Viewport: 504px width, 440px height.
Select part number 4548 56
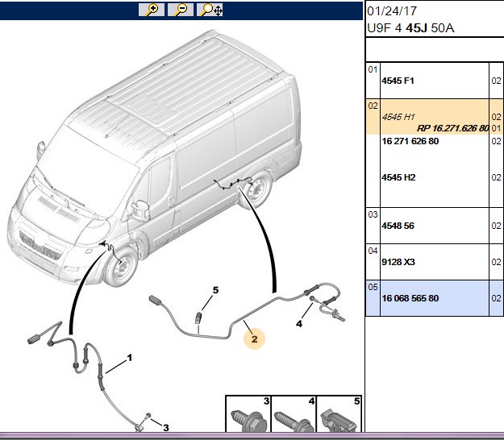[x=398, y=226]
